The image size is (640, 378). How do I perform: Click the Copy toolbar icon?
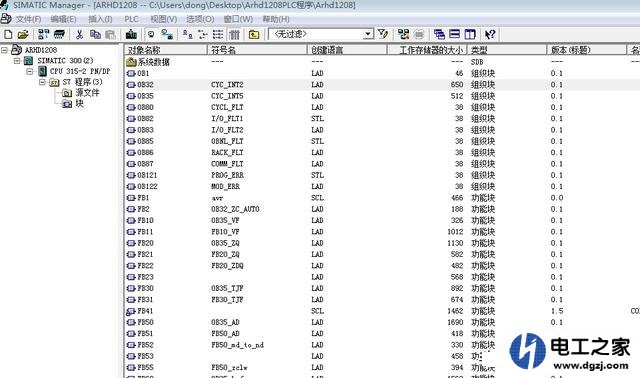[95, 35]
